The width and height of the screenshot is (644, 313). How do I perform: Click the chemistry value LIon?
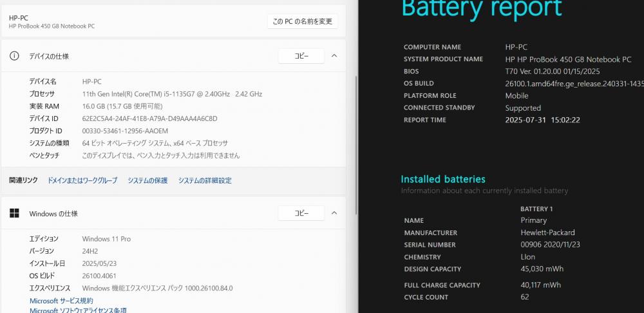[x=528, y=257]
